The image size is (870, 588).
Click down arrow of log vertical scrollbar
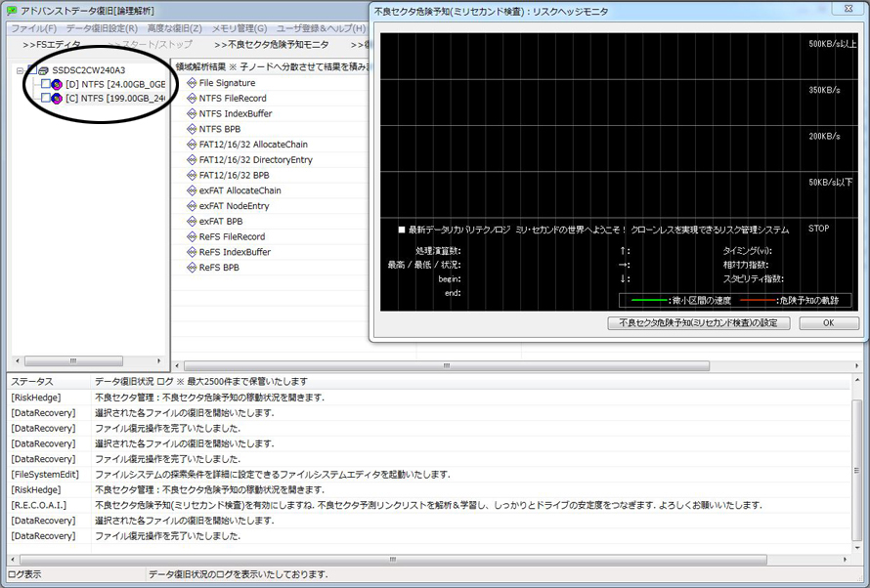pos(857,548)
